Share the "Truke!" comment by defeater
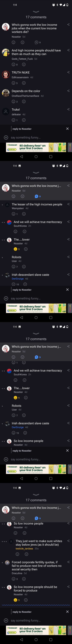Viewport: 72px width, 644px height. pyautogui.click(x=68, y=109)
